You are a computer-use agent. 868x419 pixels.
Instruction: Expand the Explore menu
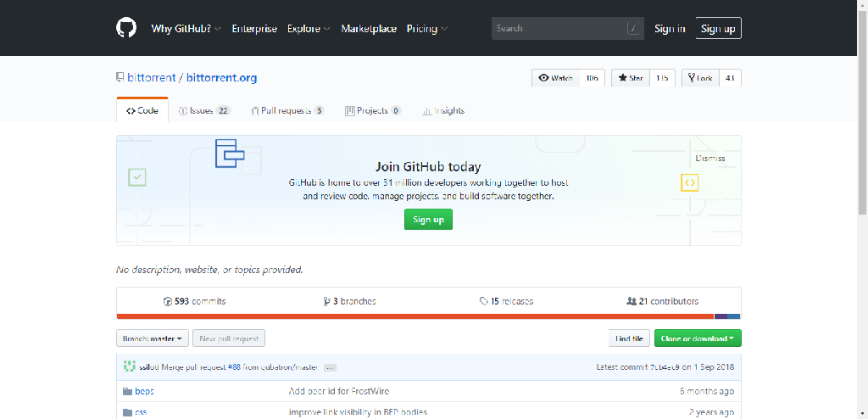[x=309, y=29]
